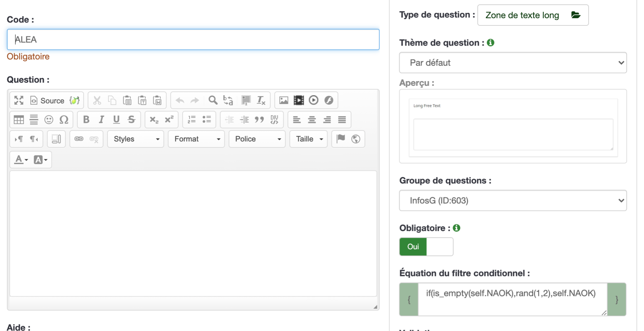
Task: Toggle the Obligatoire switch set to Oui
Action: 413,247
